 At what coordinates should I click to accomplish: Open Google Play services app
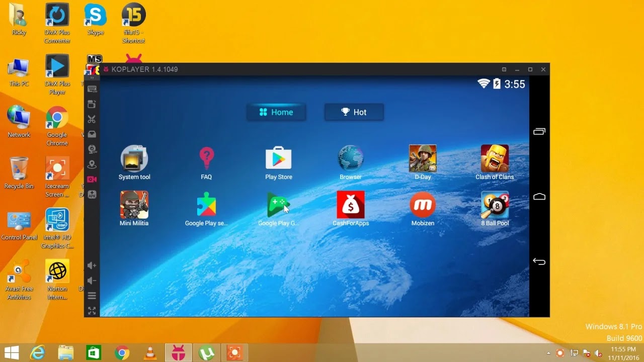[x=206, y=208]
